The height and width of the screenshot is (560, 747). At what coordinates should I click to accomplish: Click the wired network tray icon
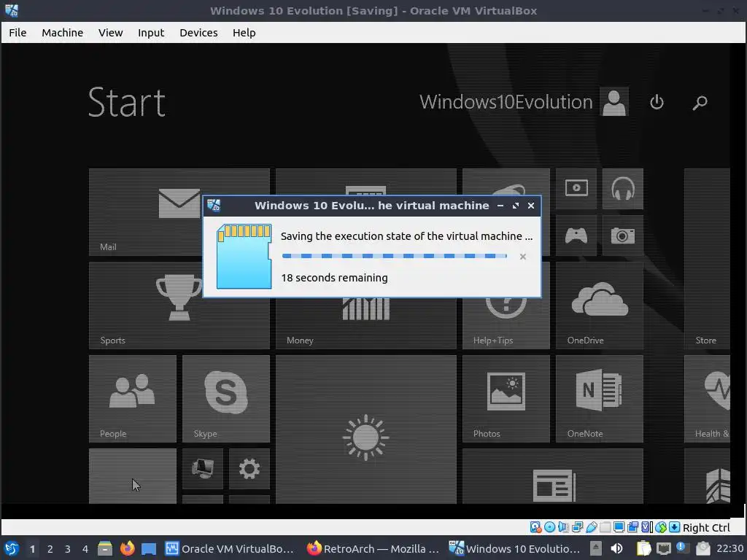tap(663, 548)
